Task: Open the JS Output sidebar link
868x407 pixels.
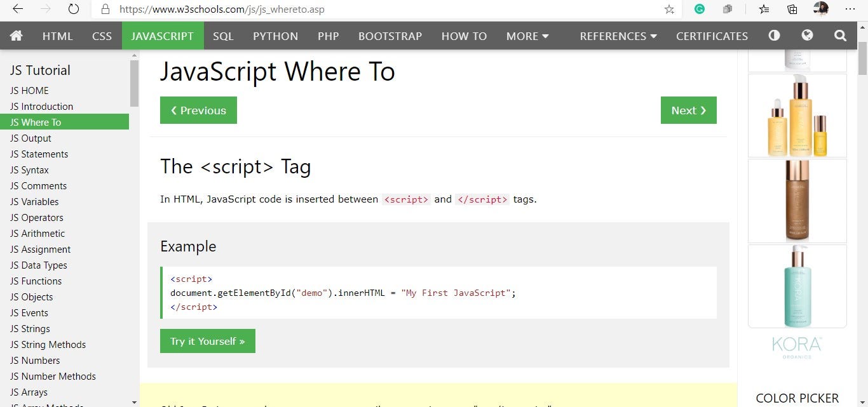Action: coord(30,138)
